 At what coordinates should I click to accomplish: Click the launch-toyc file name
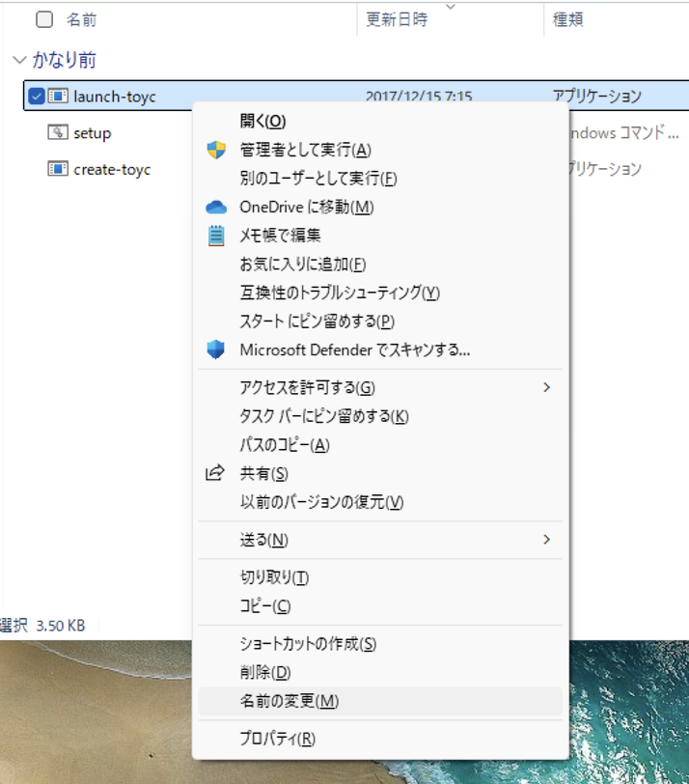point(115,96)
